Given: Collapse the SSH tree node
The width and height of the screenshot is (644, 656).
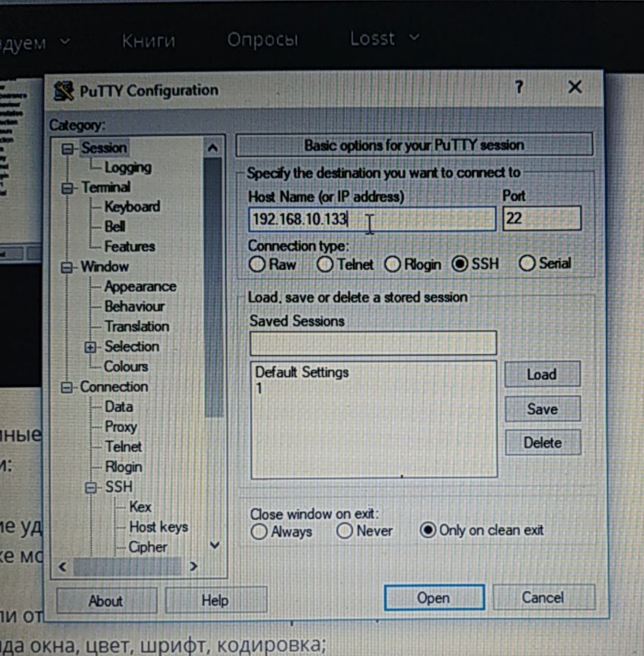Looking at the screenshot, I should 91,487.
